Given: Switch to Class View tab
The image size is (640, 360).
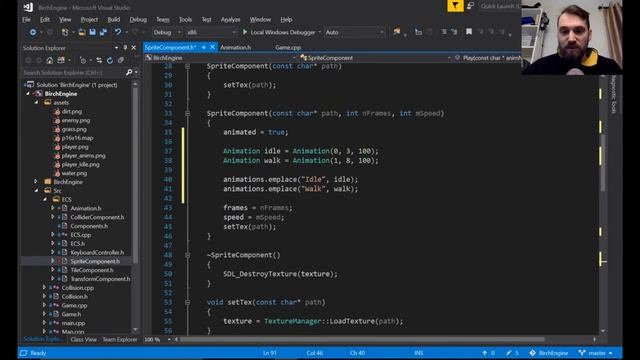Looking at the screenshot, I should pos(83,339).
